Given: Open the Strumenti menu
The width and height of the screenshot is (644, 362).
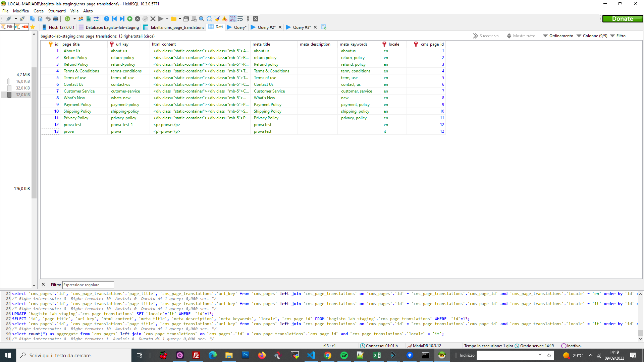Looking at the screenshot, I should (57, 11).
